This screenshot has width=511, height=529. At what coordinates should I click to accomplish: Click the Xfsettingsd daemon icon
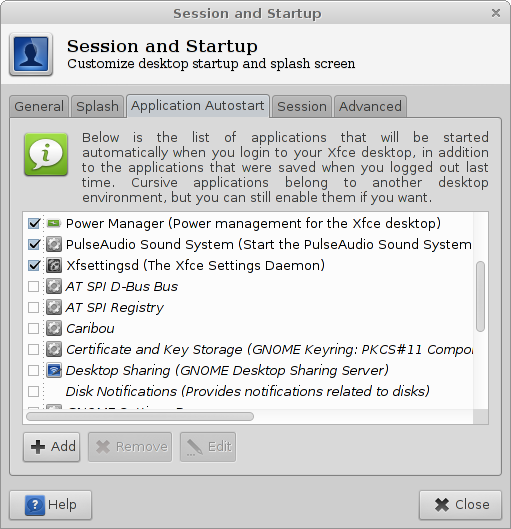click(54, 266)
